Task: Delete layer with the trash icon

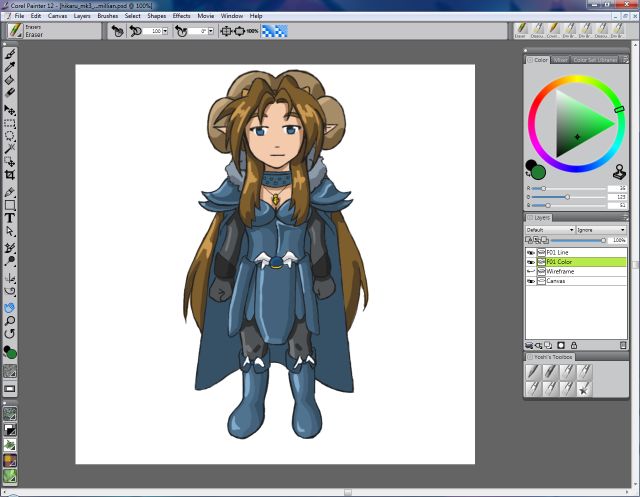Action: click(x=623, y=346)
